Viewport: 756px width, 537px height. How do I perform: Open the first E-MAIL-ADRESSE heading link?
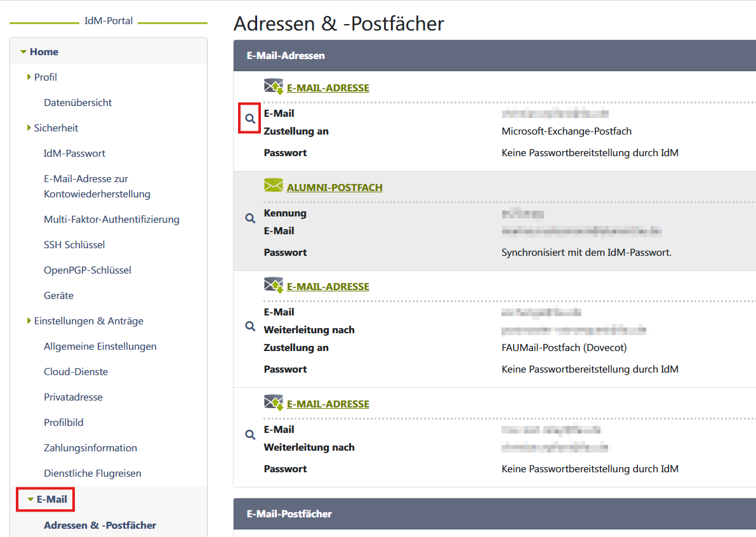[x=328, y=88]
